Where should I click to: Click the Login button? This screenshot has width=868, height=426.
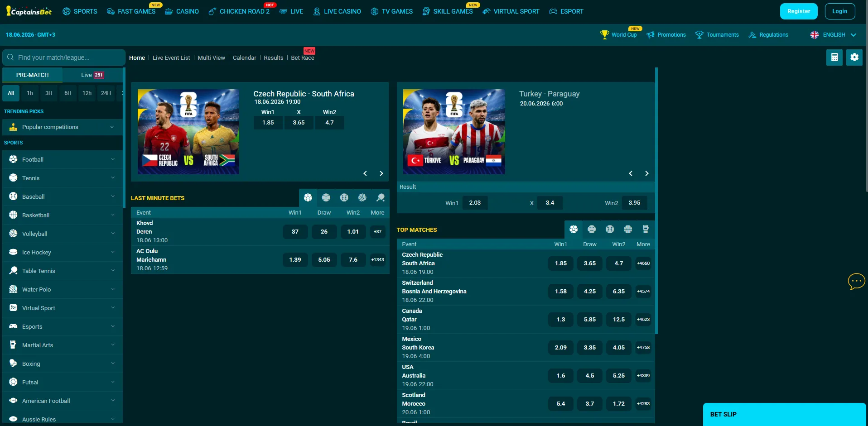(839, 11)
